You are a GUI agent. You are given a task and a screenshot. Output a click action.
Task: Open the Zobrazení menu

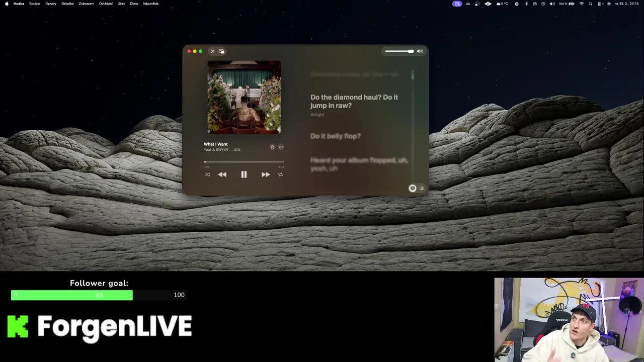pyautogui.click(x=87, y=4)
